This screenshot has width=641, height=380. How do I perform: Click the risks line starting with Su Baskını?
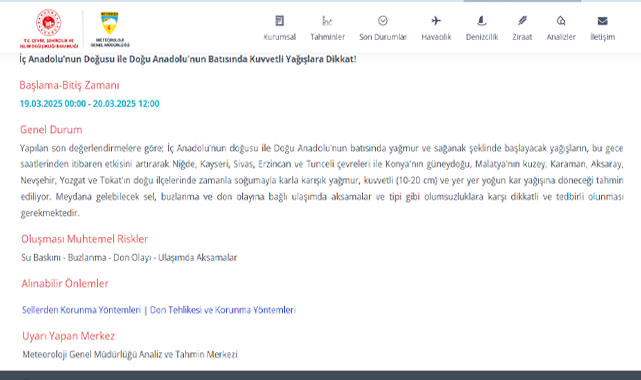tap(129, 258)
